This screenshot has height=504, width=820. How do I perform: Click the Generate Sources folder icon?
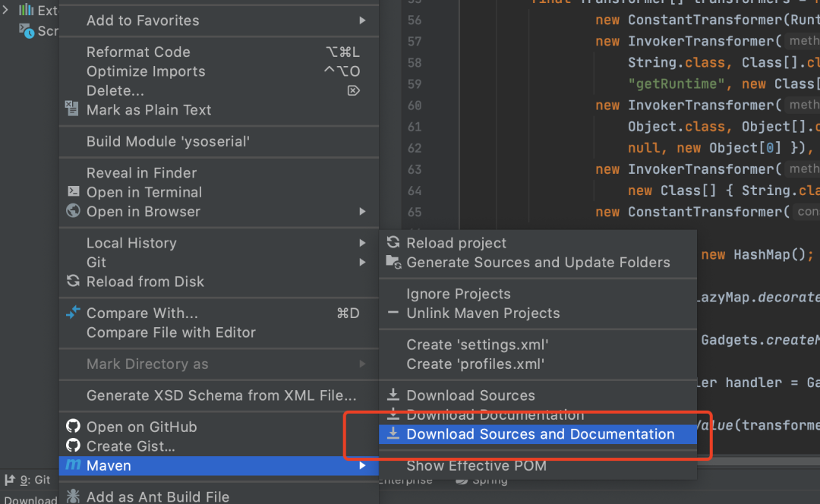pos(393,263)
